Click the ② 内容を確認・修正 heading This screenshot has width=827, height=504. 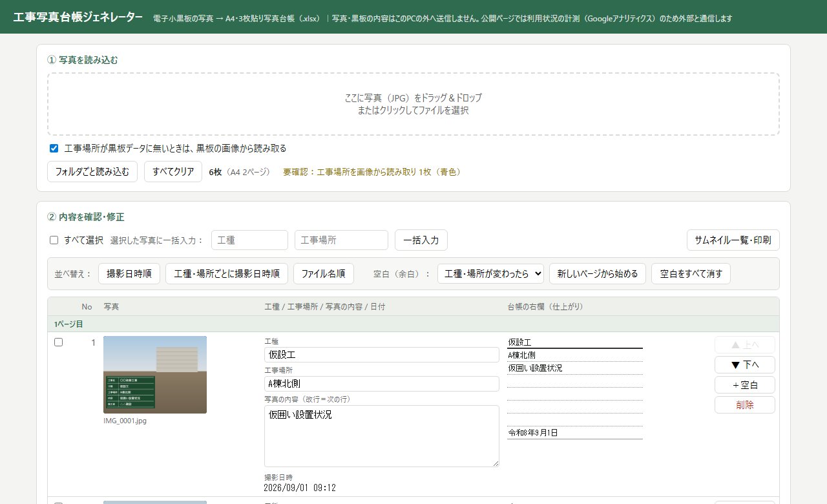coord(86,217)
